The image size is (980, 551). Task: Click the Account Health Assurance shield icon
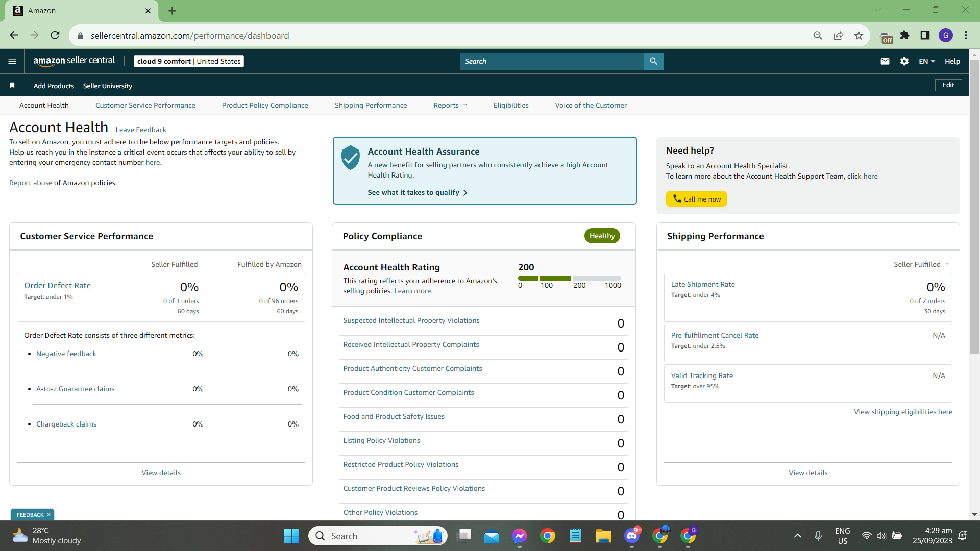[x=351, y=157]
